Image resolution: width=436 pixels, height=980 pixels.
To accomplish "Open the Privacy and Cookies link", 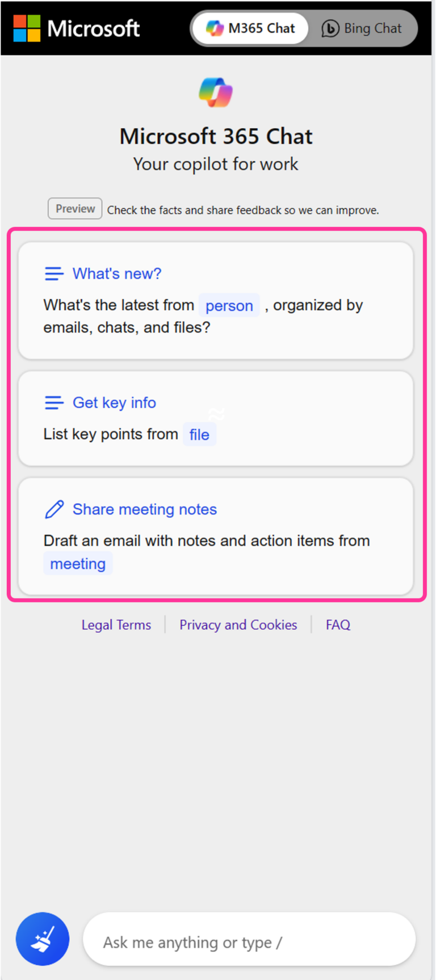I will 238,624.
